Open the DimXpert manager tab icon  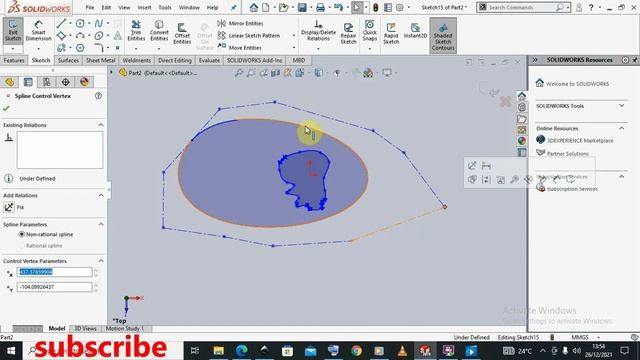point(65,82)
